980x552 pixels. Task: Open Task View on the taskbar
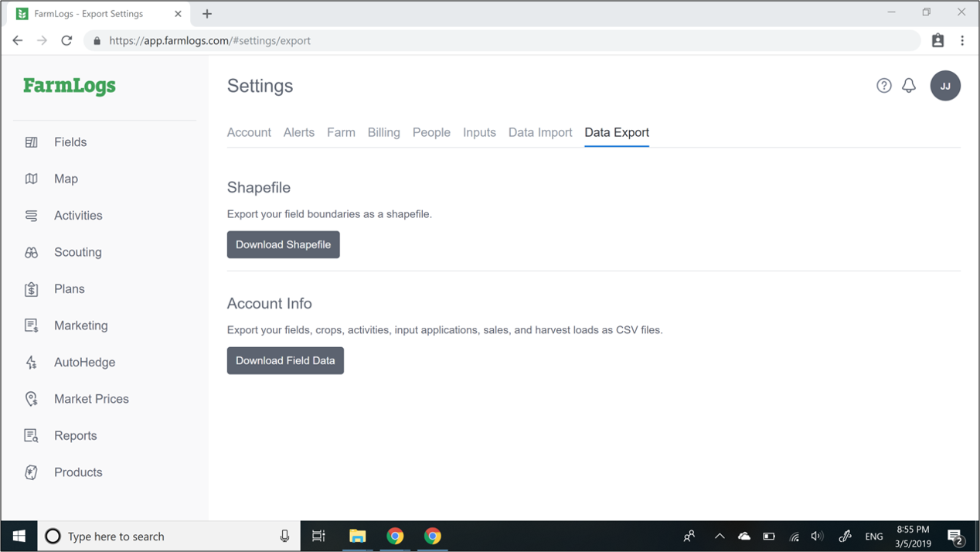(318, 536)
